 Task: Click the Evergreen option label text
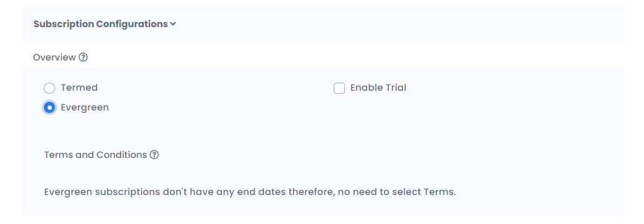(x=85, y=107)
